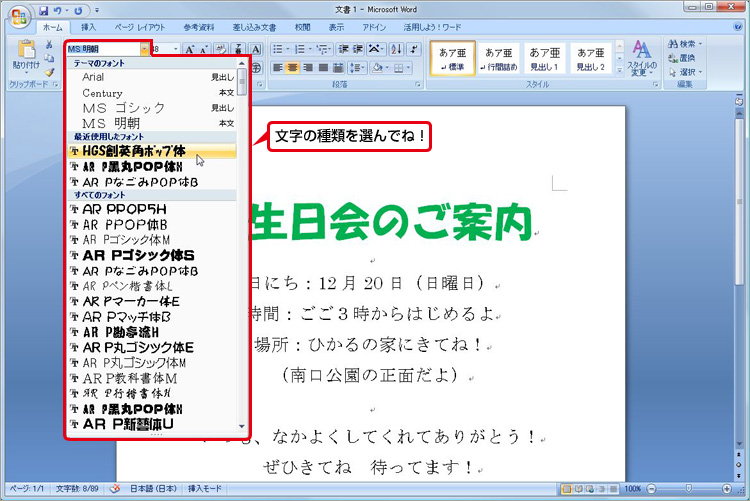The image size is (750, 501).
Task: Click the Decrease Indent icon
Action: (x=343, y=49)
